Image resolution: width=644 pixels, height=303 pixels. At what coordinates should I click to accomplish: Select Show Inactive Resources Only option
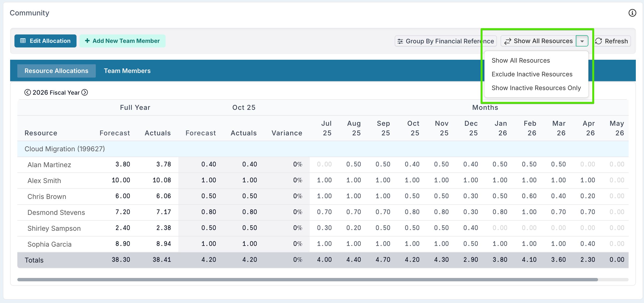tap(536, 88)
